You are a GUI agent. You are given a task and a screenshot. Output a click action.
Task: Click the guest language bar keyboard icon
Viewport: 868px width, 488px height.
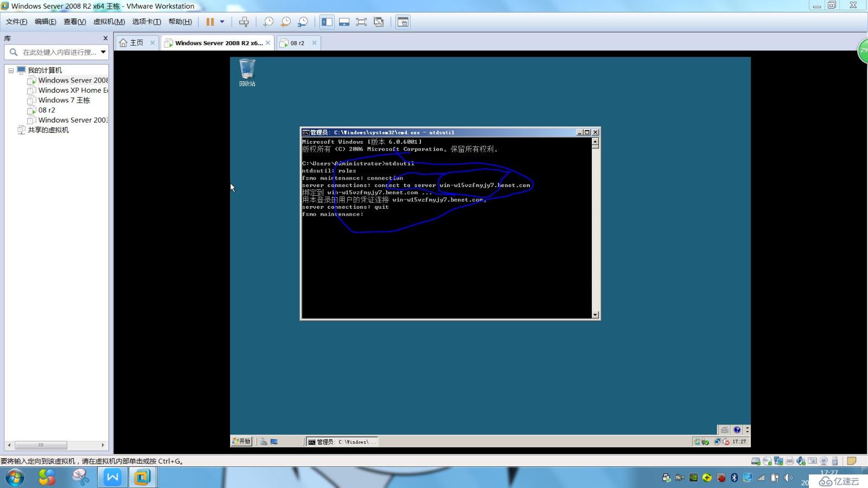click(x=725, y=430)
